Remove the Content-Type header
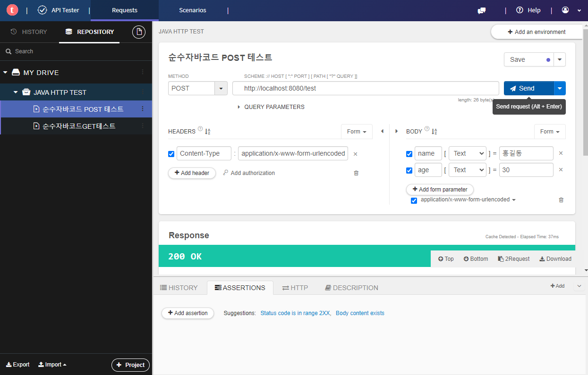This screenshot has height=375, width=588. (356, 154)
